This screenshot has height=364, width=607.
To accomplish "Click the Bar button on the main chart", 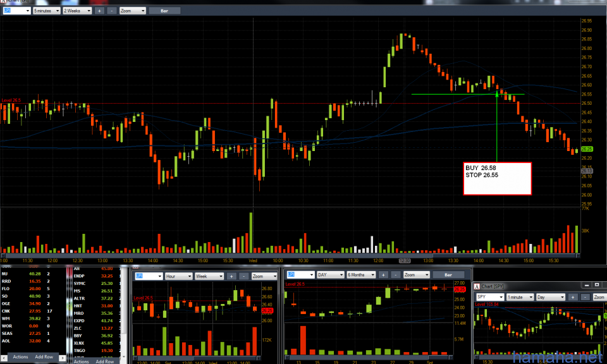I will tap(164, 11).
